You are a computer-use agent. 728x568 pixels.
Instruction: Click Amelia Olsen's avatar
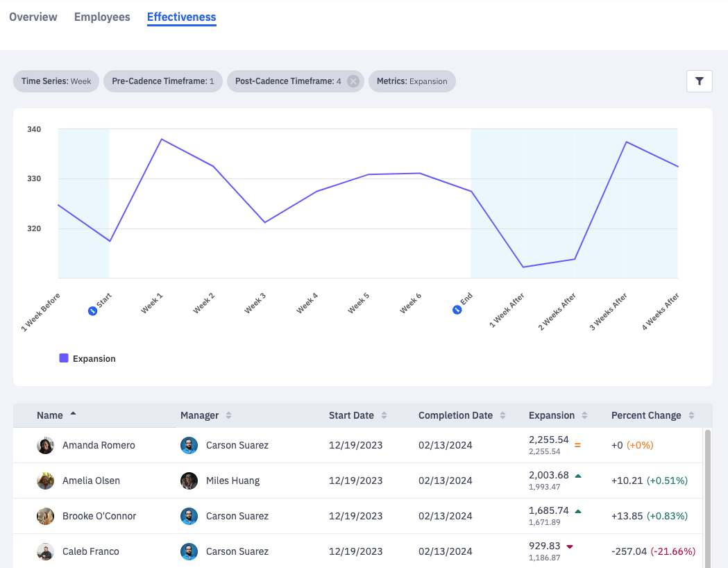46,481
